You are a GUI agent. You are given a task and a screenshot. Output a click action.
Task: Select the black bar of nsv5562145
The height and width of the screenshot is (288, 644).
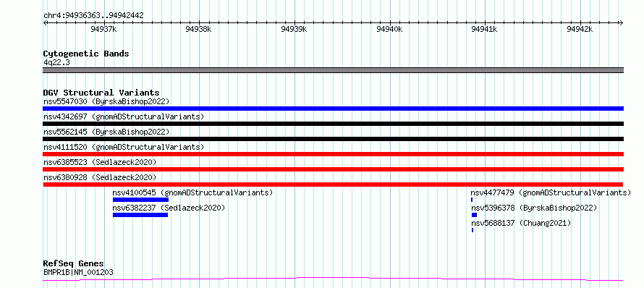pos(333,139)
